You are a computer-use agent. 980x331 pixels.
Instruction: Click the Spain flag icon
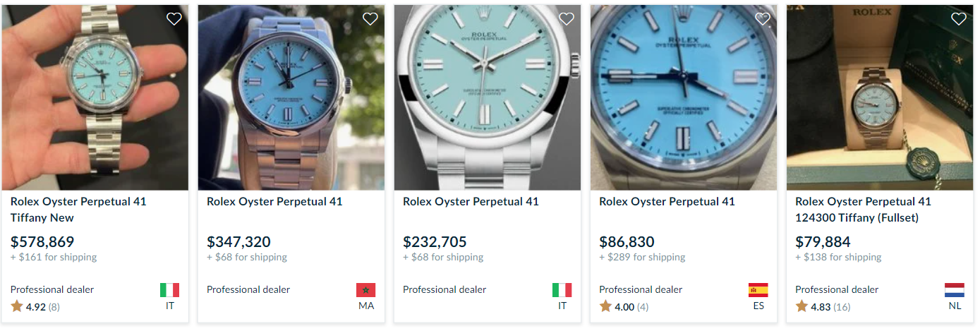tap(758, 290)
